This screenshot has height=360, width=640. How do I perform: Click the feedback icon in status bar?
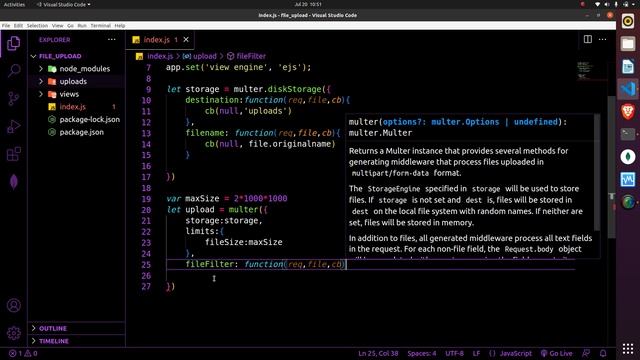coord(586,353)
